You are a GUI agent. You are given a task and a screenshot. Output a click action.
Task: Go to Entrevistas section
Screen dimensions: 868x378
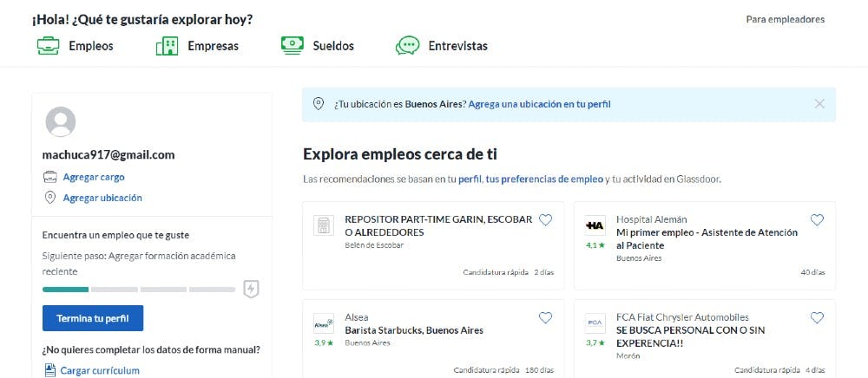click(x=457, y=46)
